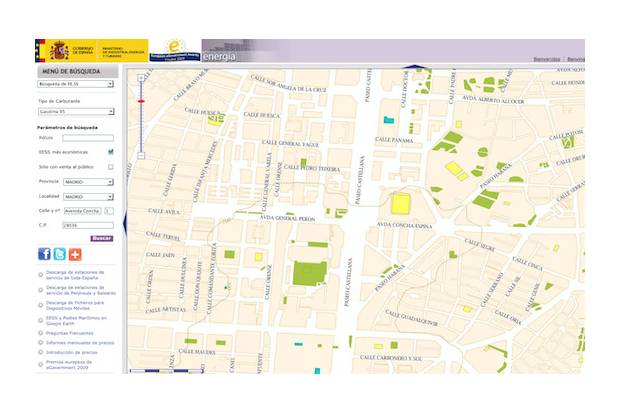The width and height of the screenshot is (620, 413).
Task: Collapse the search sidebar via the left-edge arrow
Action: pyautogui.click(x=125, y=222)
